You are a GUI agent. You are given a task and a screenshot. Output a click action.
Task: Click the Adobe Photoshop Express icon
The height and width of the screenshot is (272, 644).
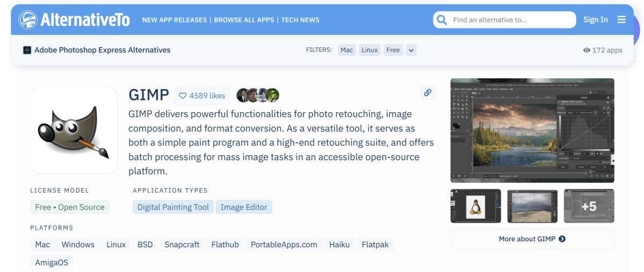coord(27,50)
